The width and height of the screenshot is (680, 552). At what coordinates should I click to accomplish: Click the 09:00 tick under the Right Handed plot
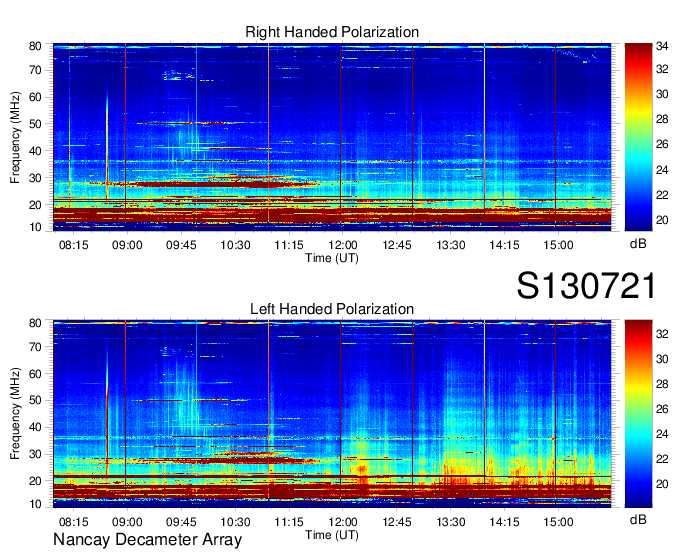pos(127,245)
